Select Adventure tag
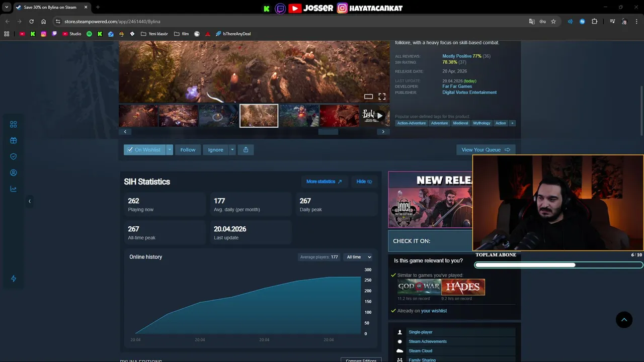Image resolution: width=644 pixels, height=362 pixels. [439, 123]
